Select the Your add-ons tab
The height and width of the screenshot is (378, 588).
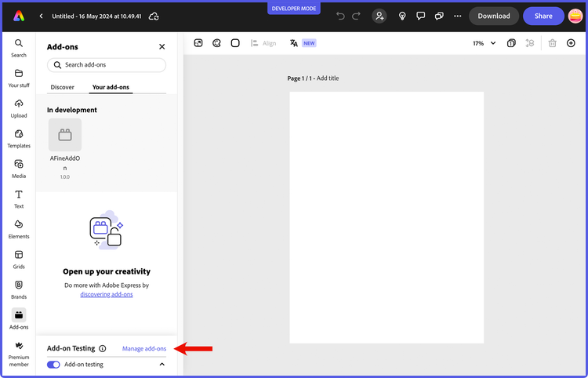tap(111, 87)
